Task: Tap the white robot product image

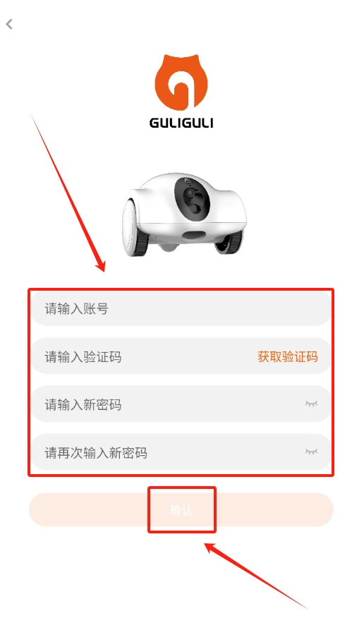Action: pos(184,214)
